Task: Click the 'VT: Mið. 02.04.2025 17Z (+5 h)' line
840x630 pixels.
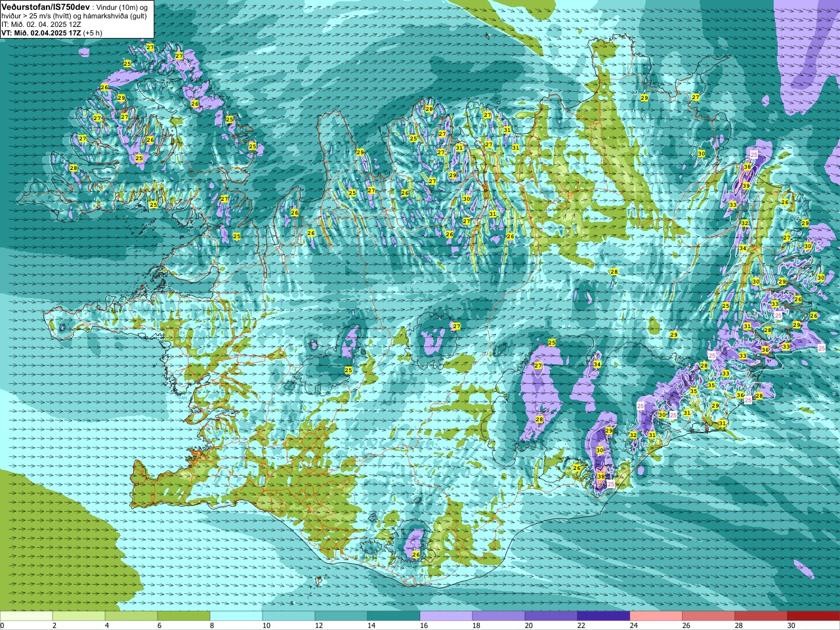Action: tap(51, 33)
